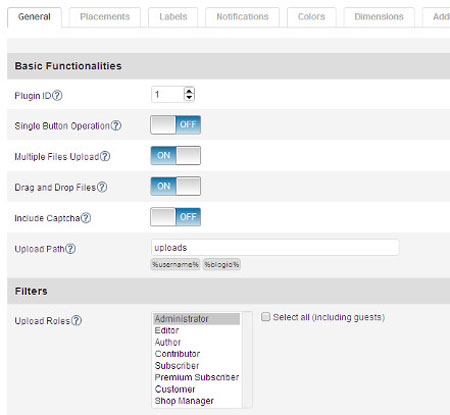Show help for Drag and Drop Files
This screenshot has width=450, height=415.
point(102,187)
